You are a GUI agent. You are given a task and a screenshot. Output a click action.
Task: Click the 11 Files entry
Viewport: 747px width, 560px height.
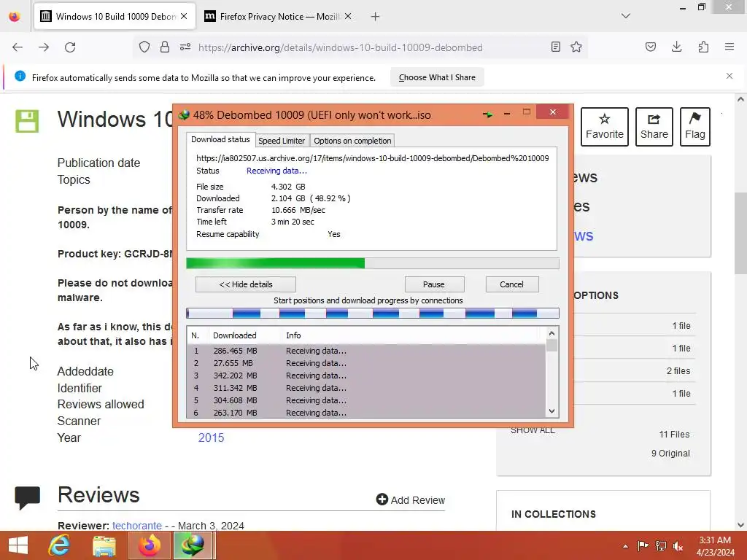pos(674,435)
